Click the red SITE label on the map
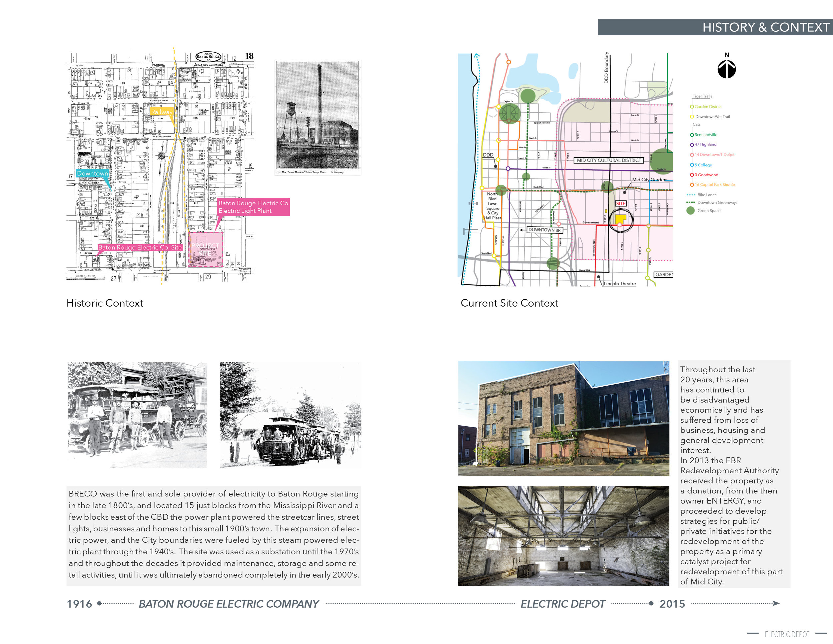This screenshot has height=644, width=833. [x=620, y=203]
